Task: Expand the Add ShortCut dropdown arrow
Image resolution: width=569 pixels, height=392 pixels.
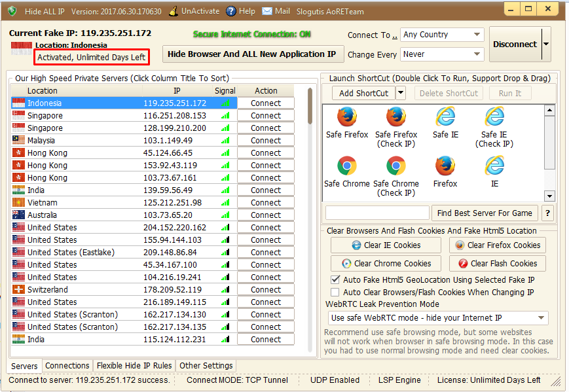Action: coord(401,93)
